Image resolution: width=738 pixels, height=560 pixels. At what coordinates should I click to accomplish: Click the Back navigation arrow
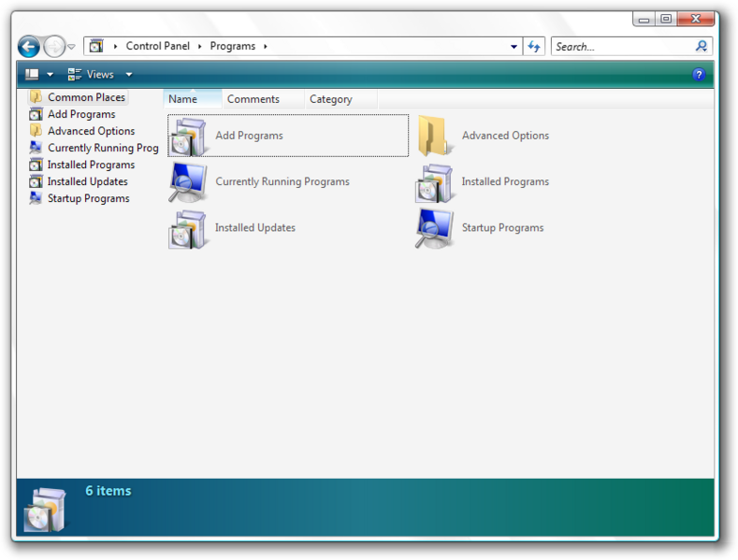[29, 46]
